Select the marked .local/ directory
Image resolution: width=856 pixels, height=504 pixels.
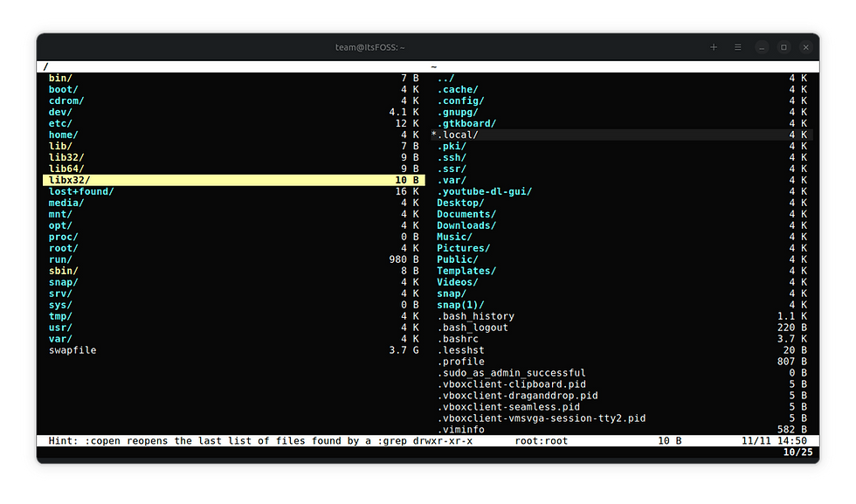622,135
